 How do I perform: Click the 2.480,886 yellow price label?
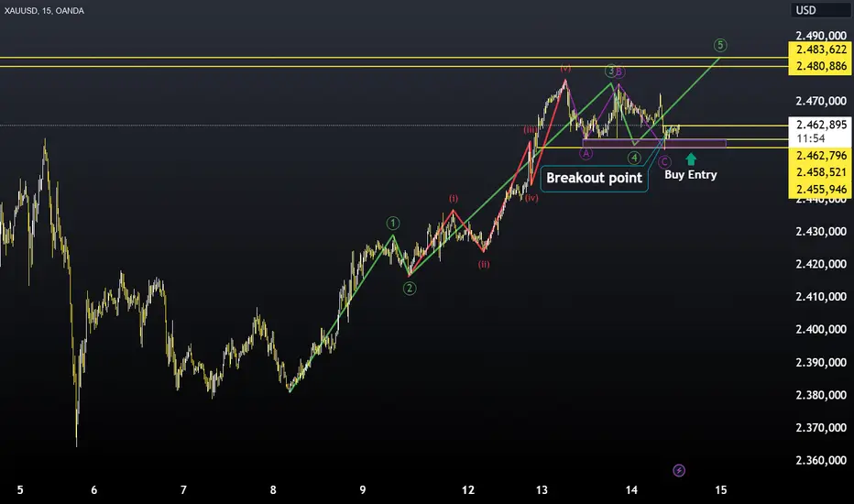coord(821,67)
